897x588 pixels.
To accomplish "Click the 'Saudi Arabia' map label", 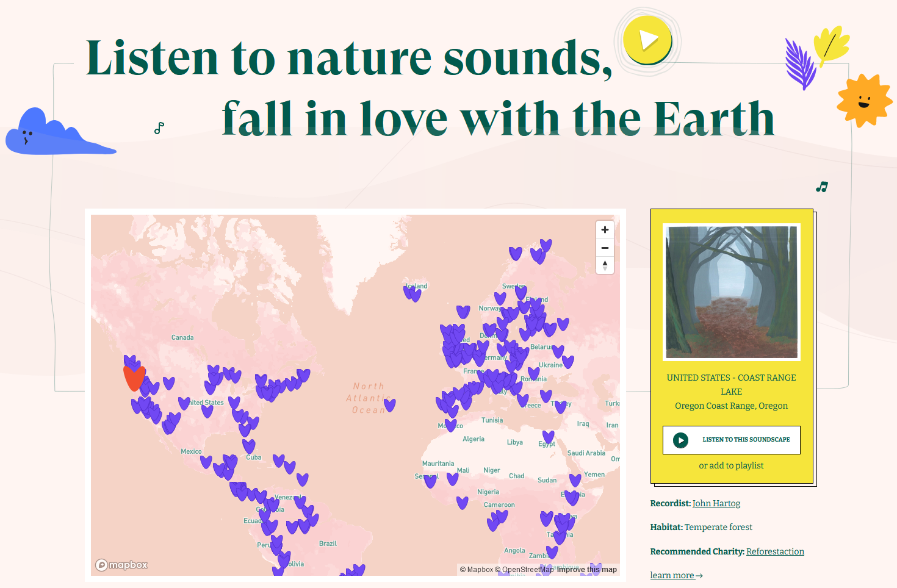I will click(x=586, y=453).
